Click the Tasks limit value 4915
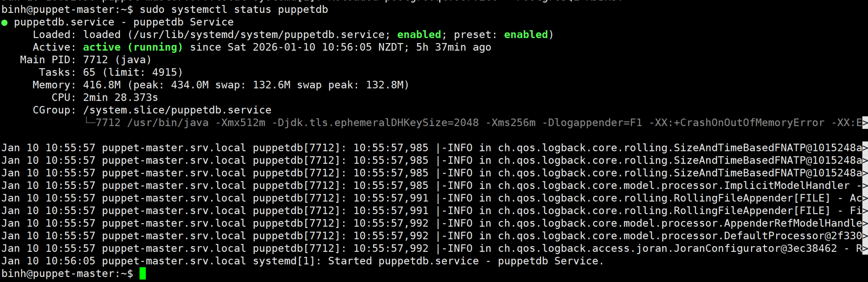868x282 pixels. pos(164,72)
